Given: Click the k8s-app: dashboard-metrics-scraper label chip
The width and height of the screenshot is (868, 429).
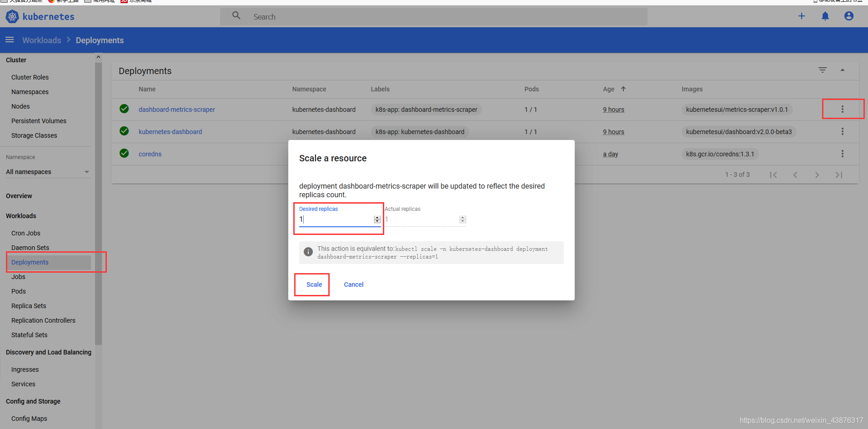Looking at the screenshot, I should [426, 110].
